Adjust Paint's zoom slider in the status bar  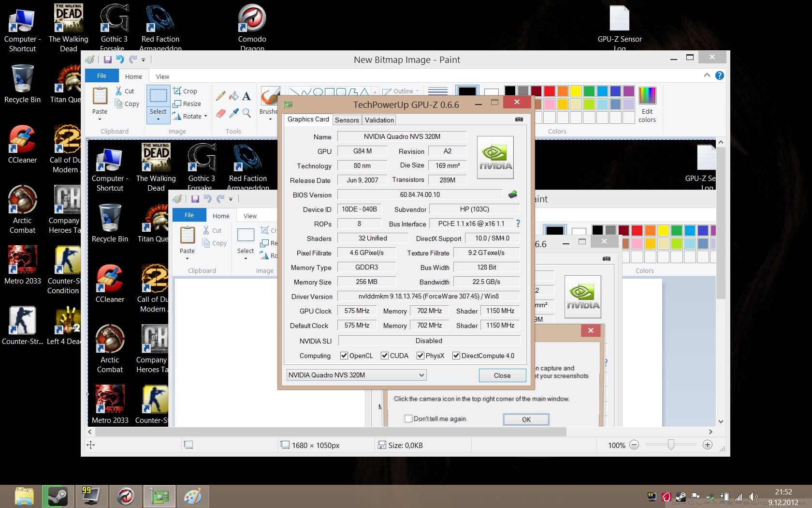pos(671,445)
